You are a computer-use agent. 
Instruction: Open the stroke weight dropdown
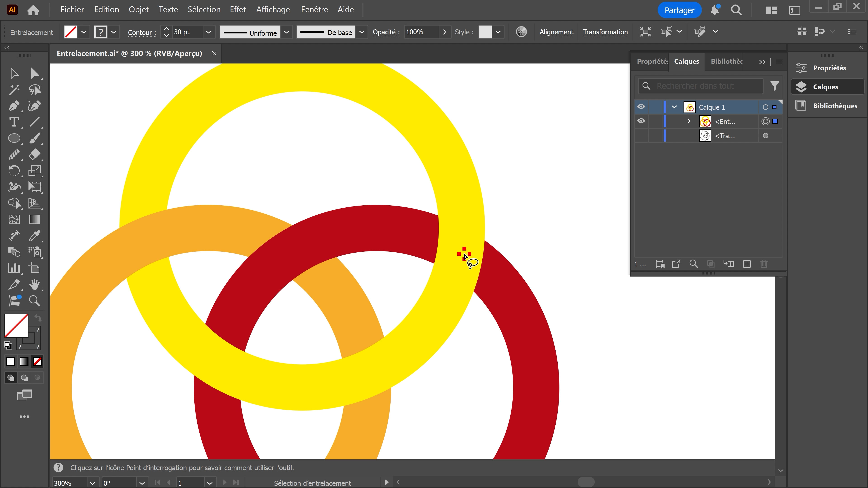209,32
